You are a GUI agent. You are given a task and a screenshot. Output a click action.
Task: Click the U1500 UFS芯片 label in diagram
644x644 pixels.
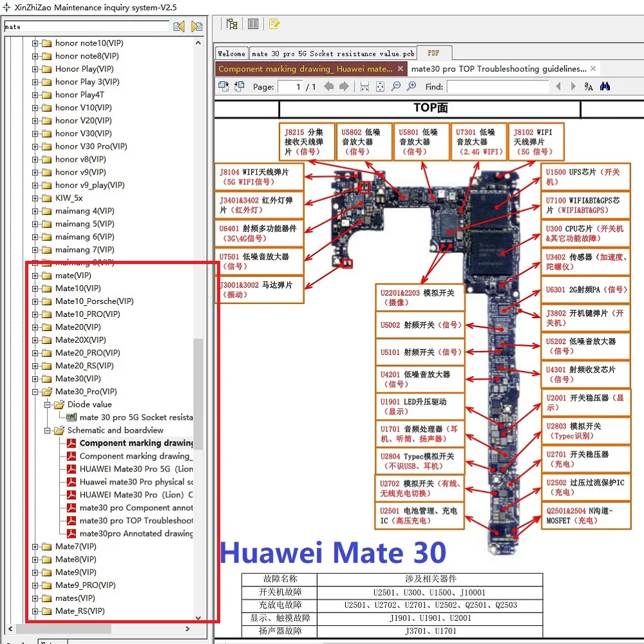[585, 177]
